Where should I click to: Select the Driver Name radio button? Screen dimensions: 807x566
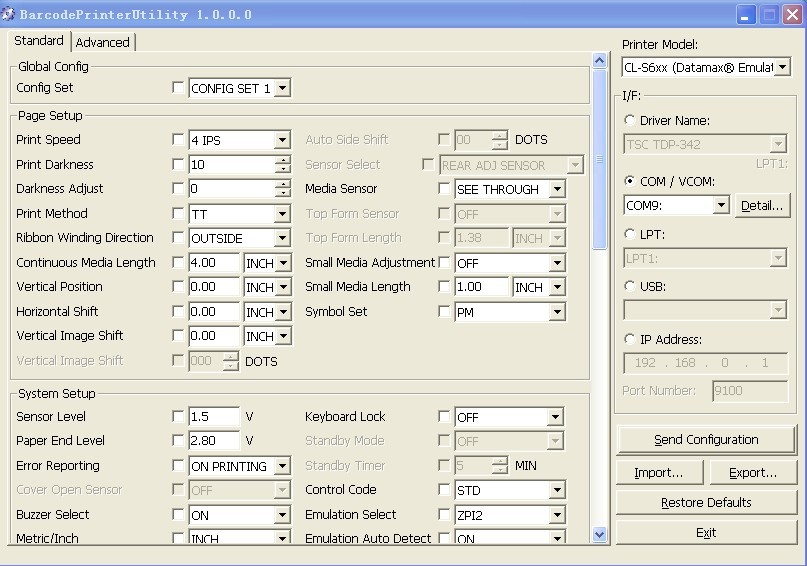click(630, 121)
